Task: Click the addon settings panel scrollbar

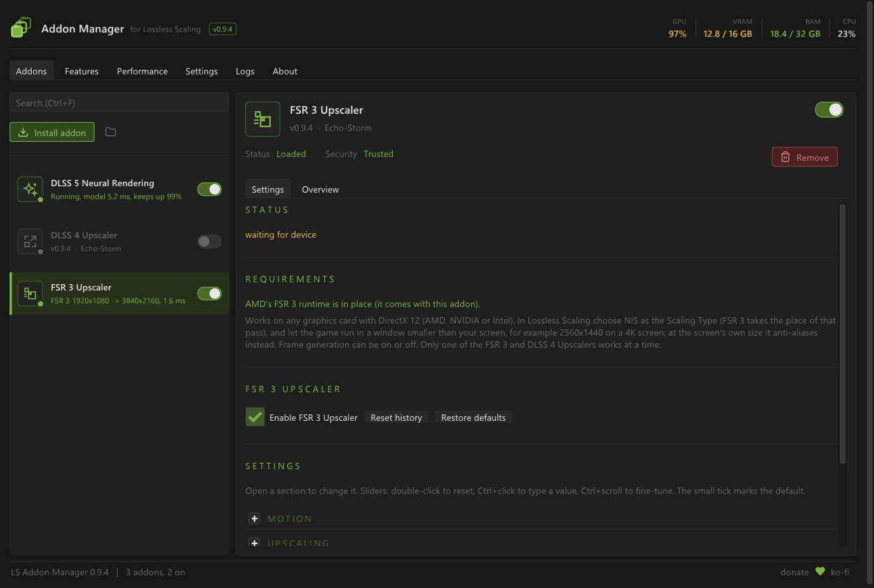Action: (842, 334)
